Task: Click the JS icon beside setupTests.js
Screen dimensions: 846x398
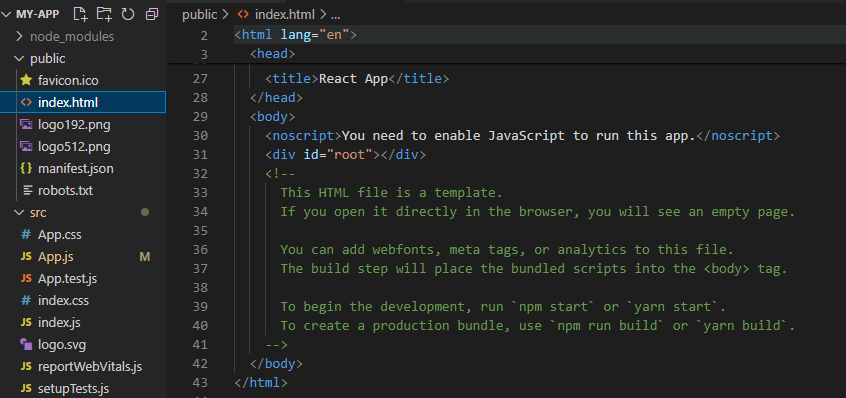Action: point(26,388)
